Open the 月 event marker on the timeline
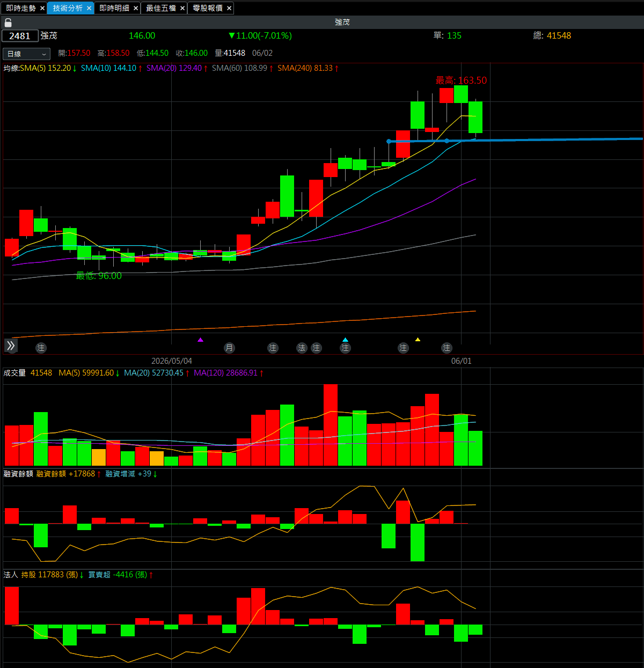This screenshot has width=644, height=668. [229, 348]
